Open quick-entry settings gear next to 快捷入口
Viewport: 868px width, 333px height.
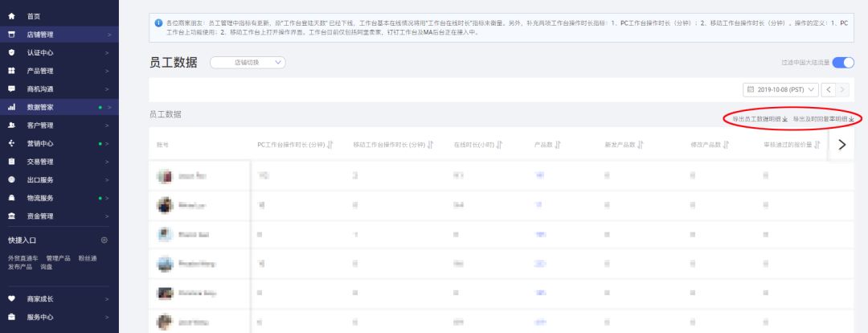point(104,240)
